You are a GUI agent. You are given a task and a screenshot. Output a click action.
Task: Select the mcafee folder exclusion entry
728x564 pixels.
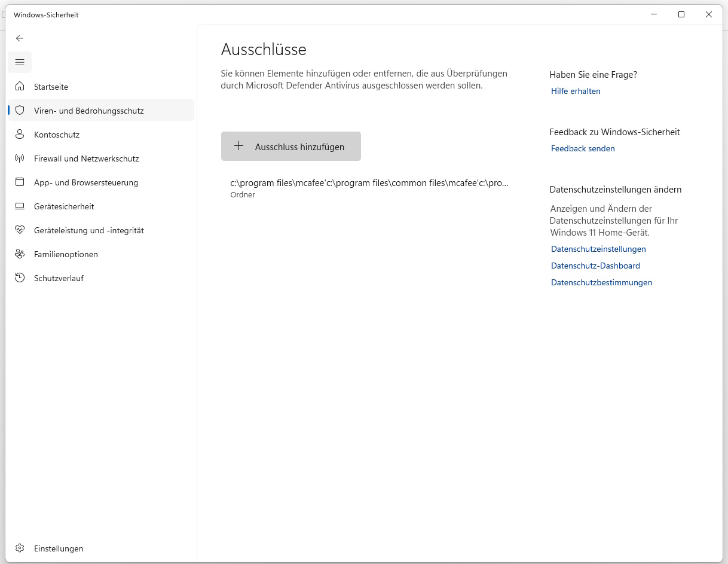369,188
